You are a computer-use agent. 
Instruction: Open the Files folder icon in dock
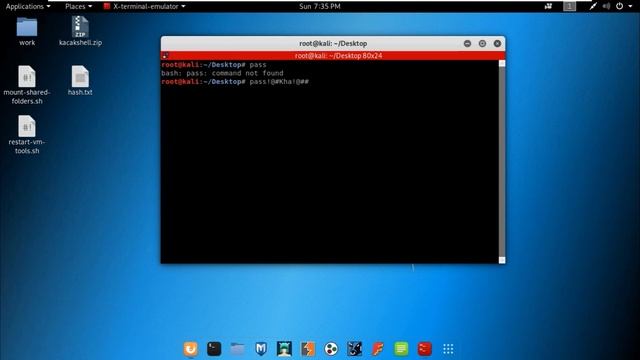pos(237,349)
